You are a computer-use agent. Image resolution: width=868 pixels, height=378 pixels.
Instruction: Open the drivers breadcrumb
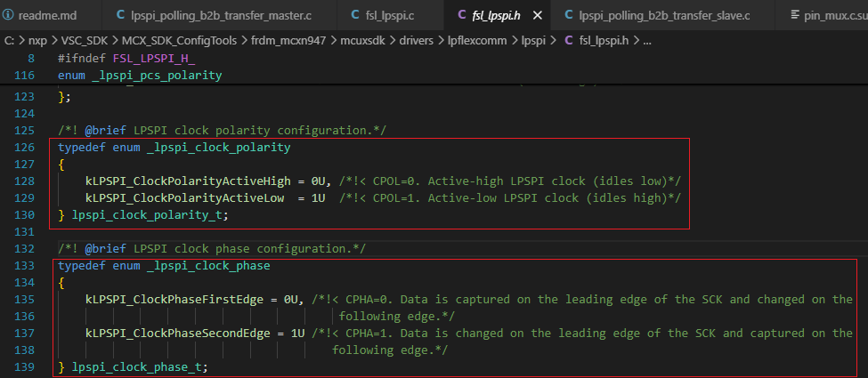coord(416,40)
